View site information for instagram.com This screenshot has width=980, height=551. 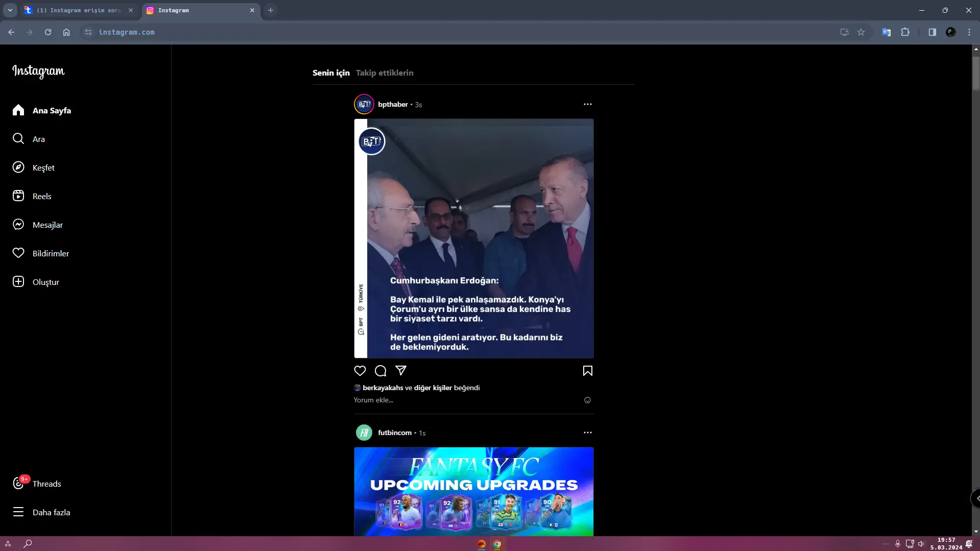[88, 32]
